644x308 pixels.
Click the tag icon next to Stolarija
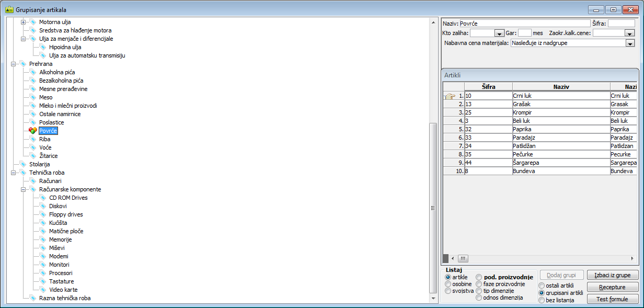23,164
